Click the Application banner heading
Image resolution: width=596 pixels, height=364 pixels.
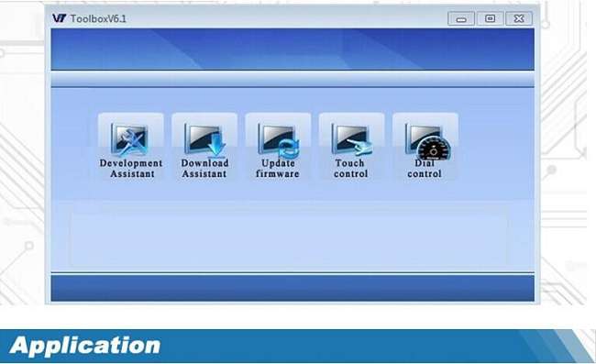pos(85,346)
